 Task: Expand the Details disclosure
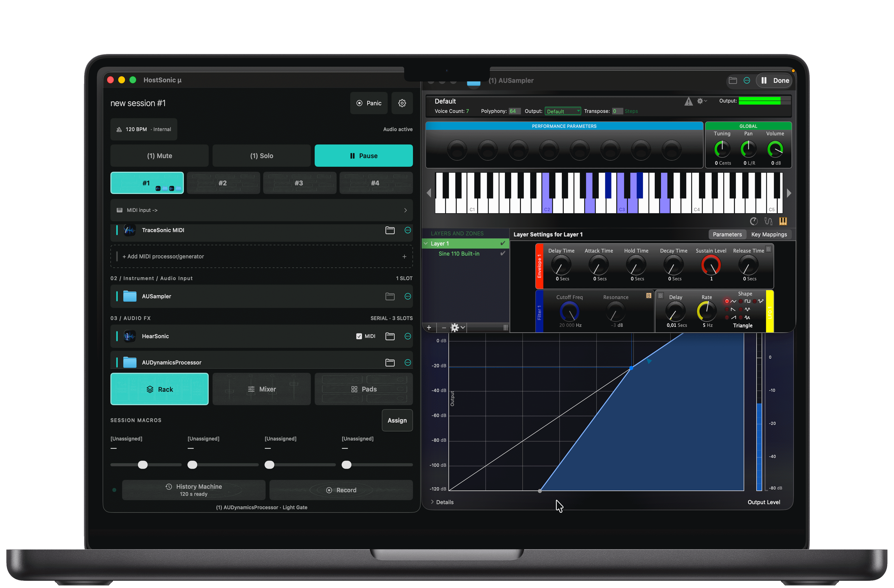coord(432,502)
